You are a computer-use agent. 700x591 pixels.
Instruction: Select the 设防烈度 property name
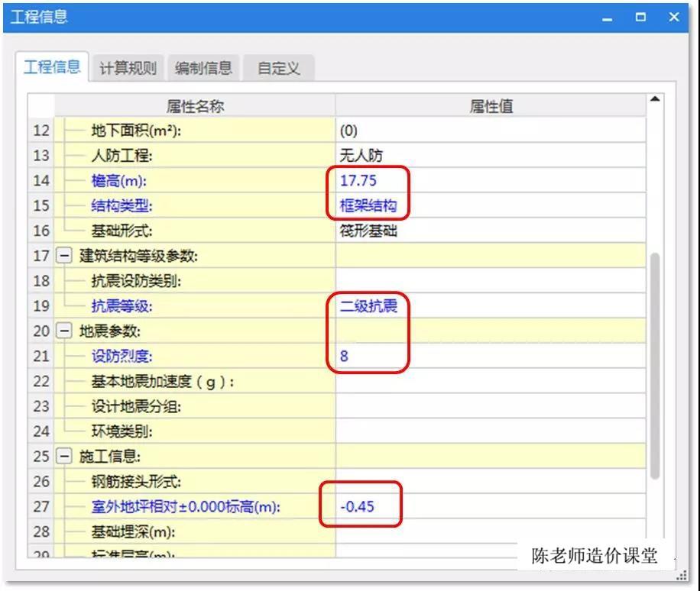122,356
